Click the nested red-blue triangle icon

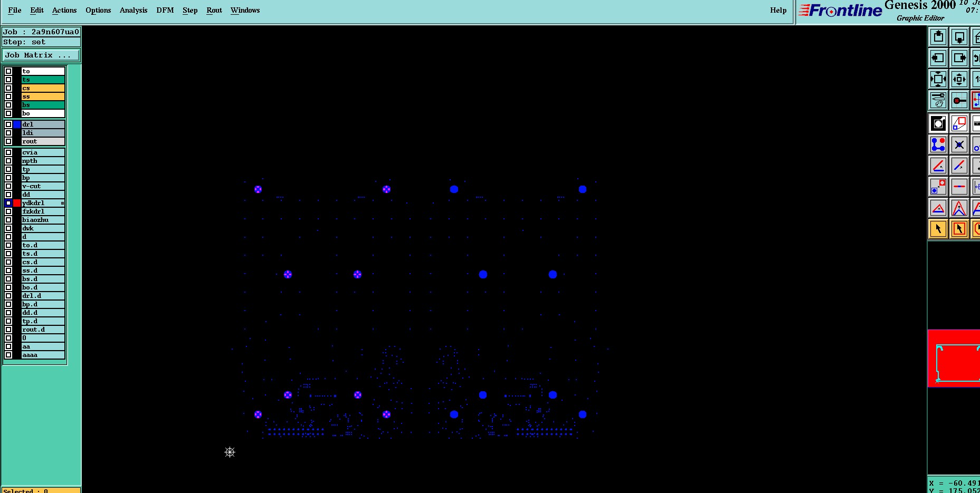click(959, 208)
